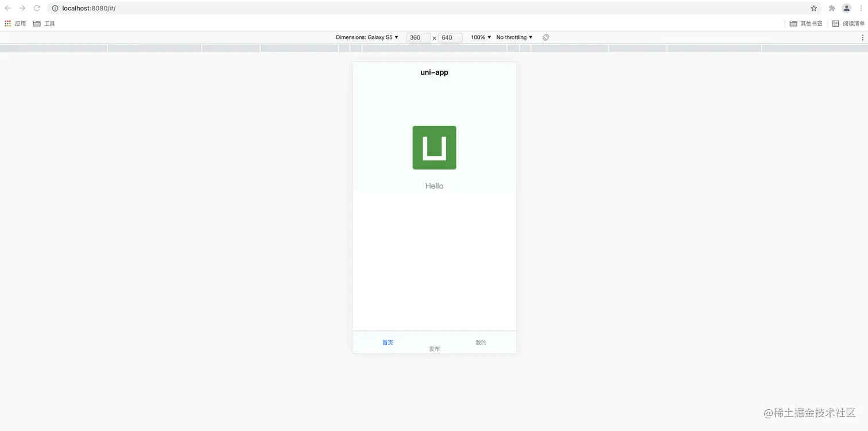Open the No throttling dropdown
The height and width of the screenshot is (431, 868).
point(514,37)
